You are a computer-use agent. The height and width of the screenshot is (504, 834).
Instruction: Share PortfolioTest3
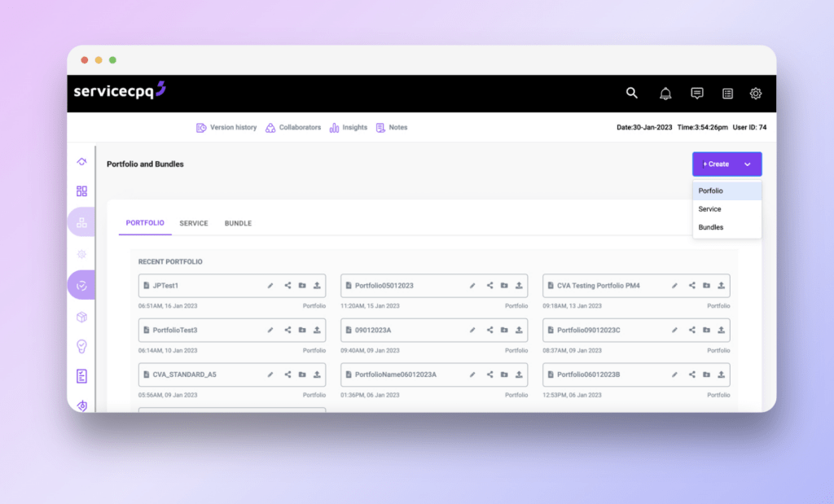pos(288,330)
